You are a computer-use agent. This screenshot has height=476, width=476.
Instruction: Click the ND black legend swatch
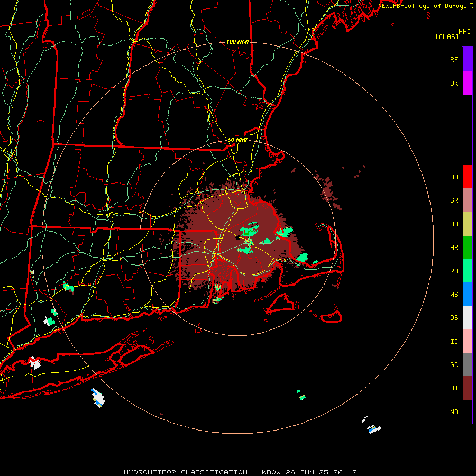(x=467, y=411)
